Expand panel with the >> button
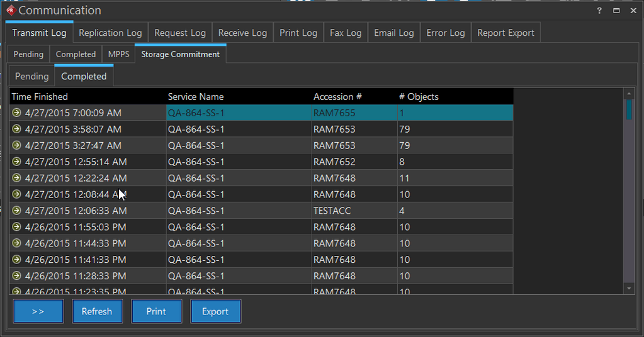644x337 pixels. pos(38,312)
